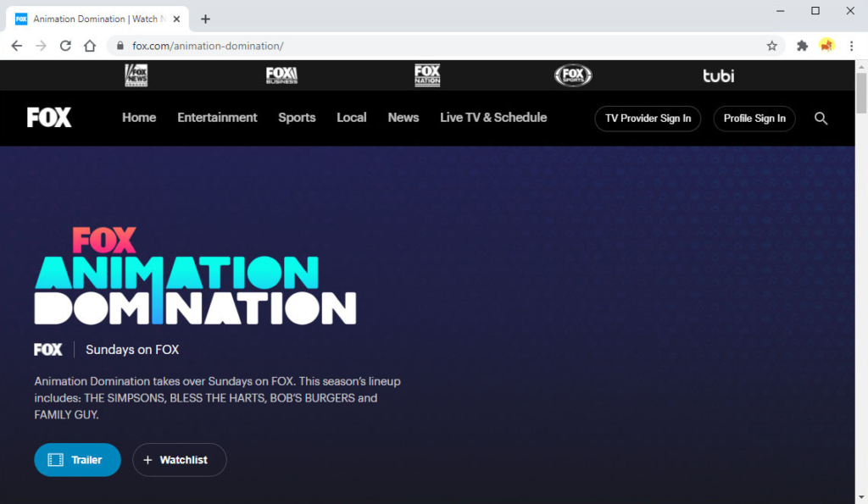Click the "Sundays on FOX" text
Screen dimensions: 868x504
point(132,350)
